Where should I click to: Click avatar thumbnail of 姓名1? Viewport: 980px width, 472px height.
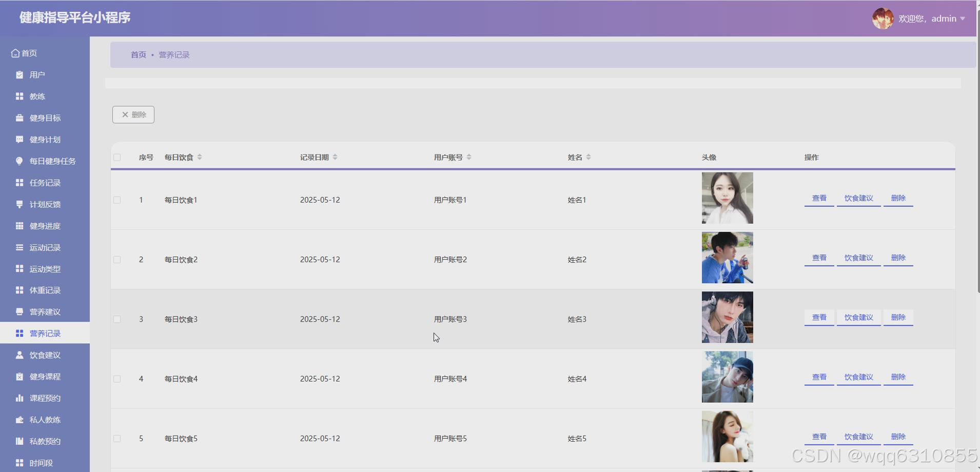tap(728, 198)
